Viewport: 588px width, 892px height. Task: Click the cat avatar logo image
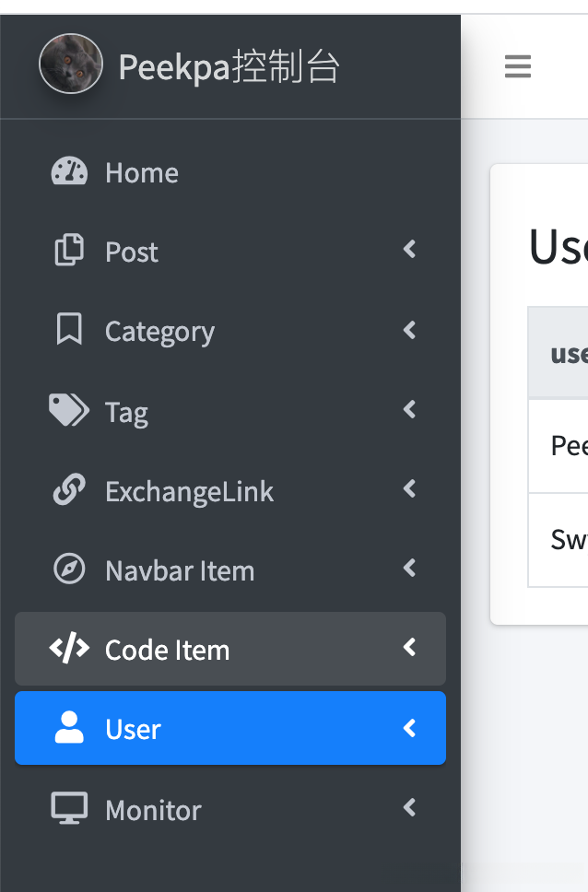point(71,65)
